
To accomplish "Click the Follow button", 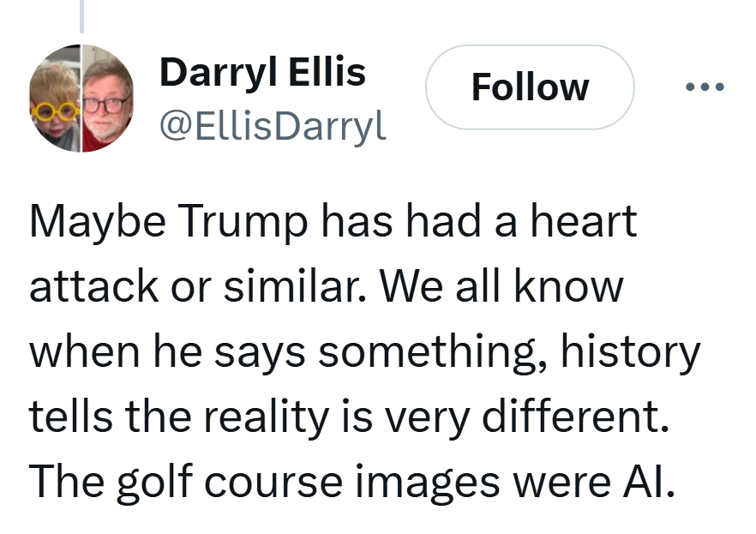I will 530,87.
